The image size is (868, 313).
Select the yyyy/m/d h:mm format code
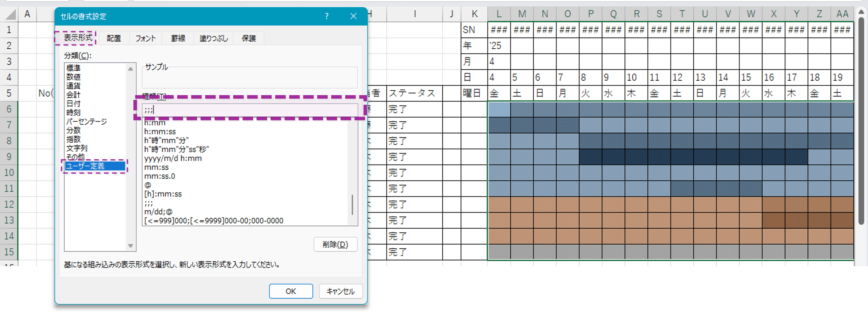click(x=173, y=158)
